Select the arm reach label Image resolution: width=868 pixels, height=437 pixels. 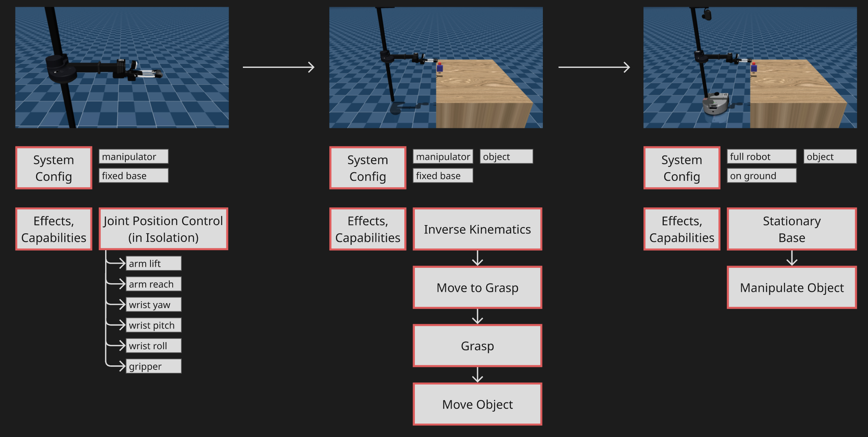pyautogui.click(x=153, y=284)
